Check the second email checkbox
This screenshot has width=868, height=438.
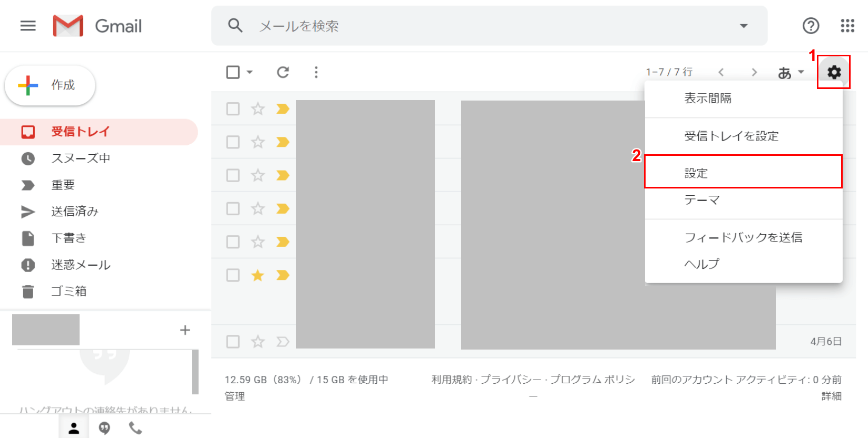pos(233,142)
